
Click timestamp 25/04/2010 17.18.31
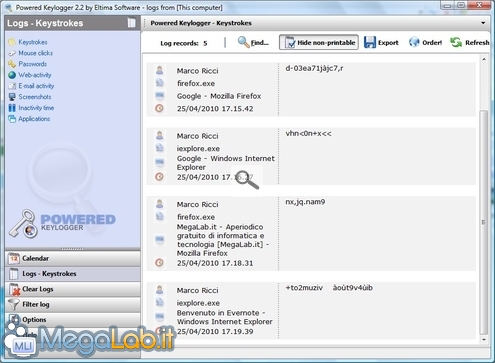pos(215,263)
